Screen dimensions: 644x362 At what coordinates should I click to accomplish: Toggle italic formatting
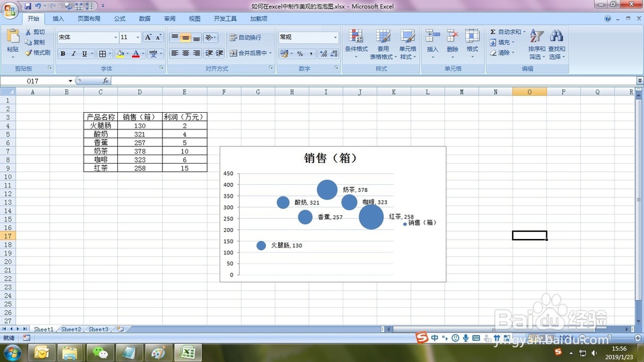click(x=73, y=53)
